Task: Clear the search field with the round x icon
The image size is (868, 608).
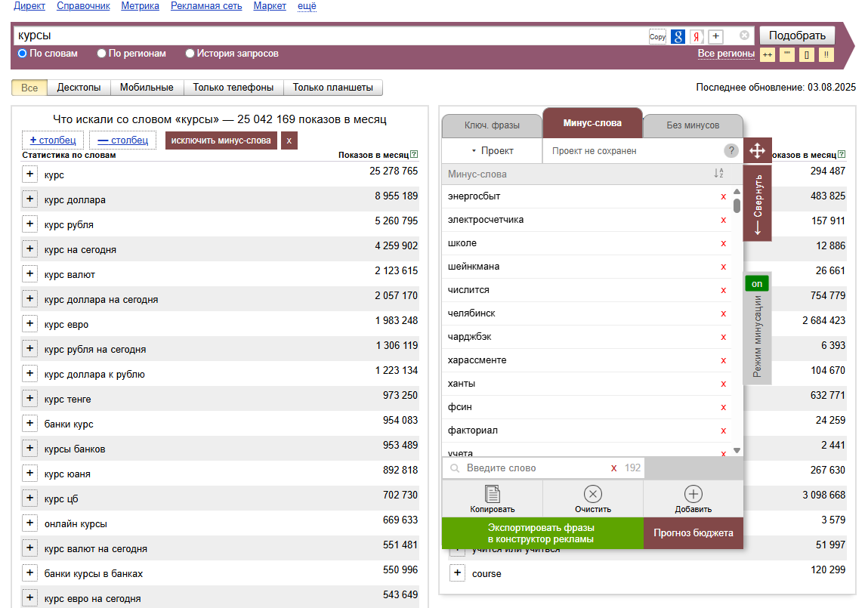Action: point(745,35)
